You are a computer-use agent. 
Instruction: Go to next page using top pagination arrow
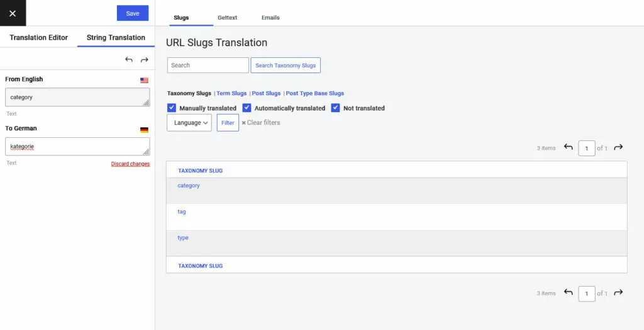[618, 147]
